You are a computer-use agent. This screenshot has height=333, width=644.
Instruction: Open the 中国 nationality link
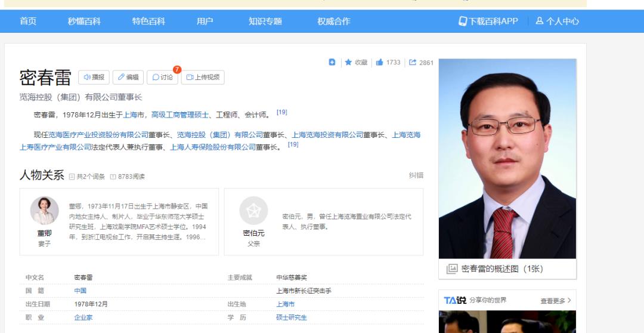point(80,291)
